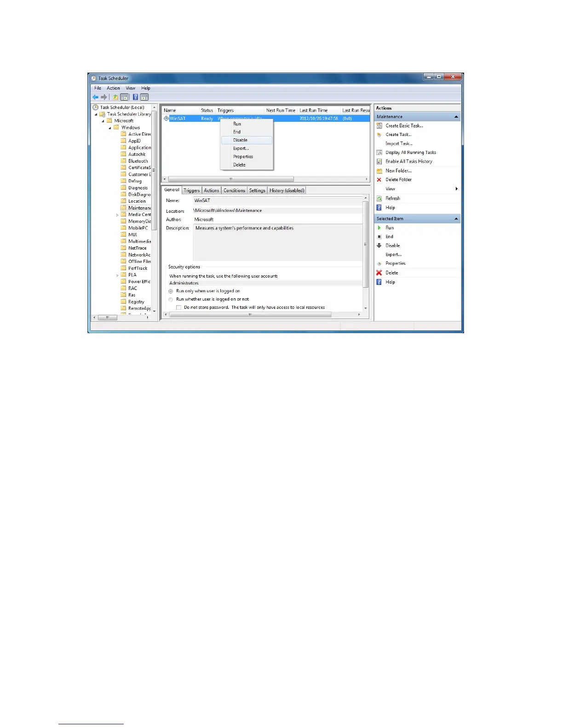Click the console tree vertical scrollbar thumb
The height and width of the screenshot is (728, 563).
point(155,170)
